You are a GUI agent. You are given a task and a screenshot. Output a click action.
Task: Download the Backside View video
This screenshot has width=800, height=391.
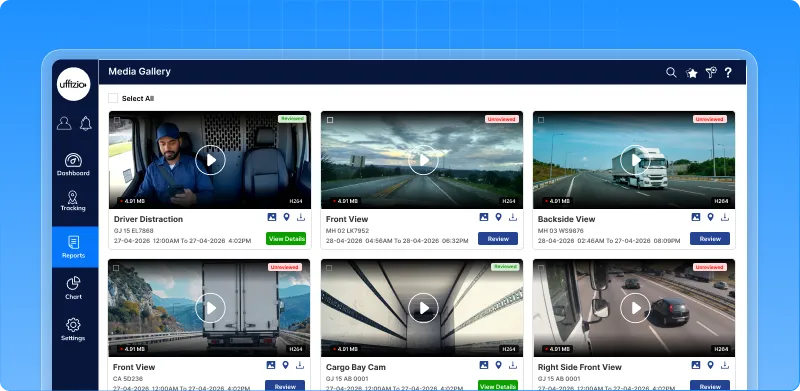click(725, 217)
